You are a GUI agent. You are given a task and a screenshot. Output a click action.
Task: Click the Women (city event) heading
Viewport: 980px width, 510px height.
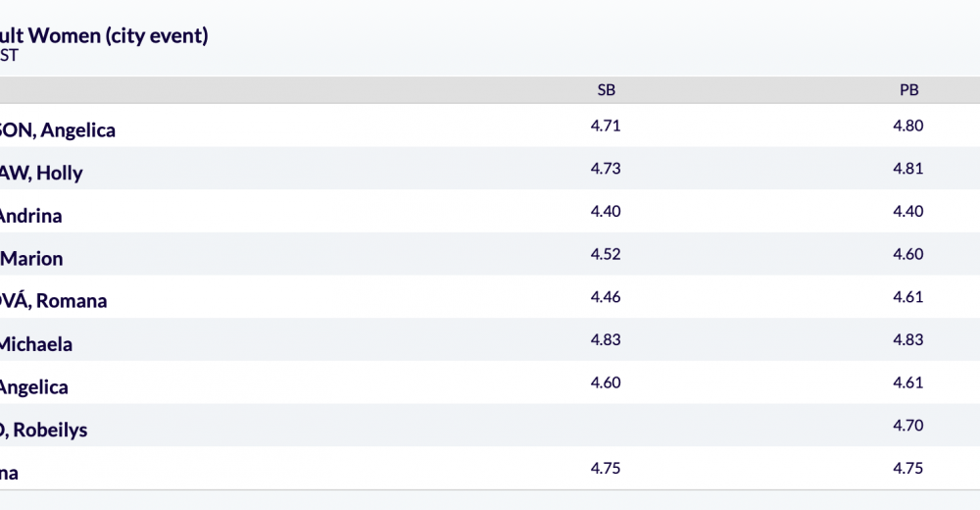click(x=104, y=35)
